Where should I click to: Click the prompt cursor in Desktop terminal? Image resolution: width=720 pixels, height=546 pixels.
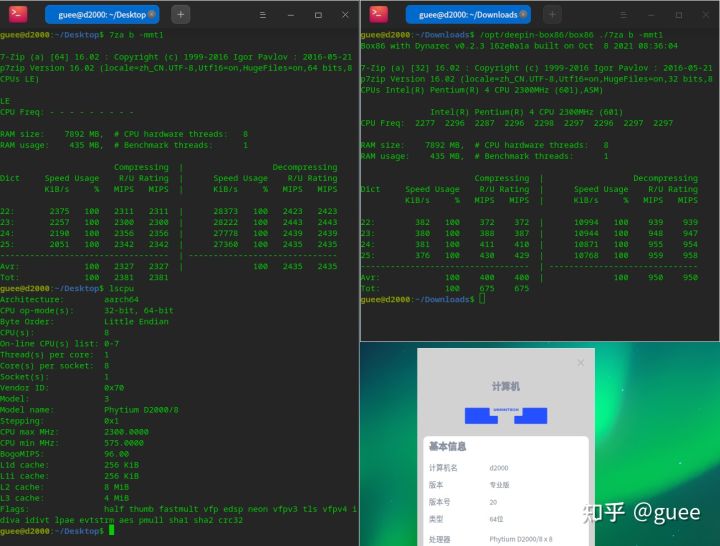coord(111,531)
